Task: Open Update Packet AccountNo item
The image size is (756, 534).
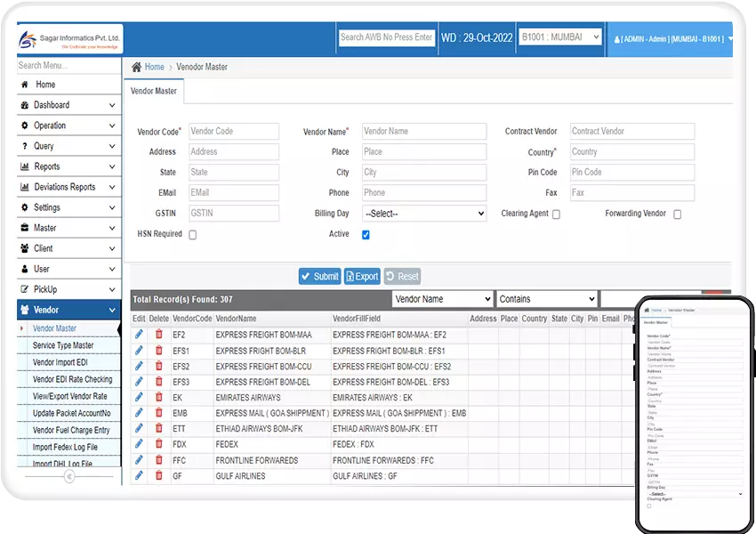Action: [71, 413]
